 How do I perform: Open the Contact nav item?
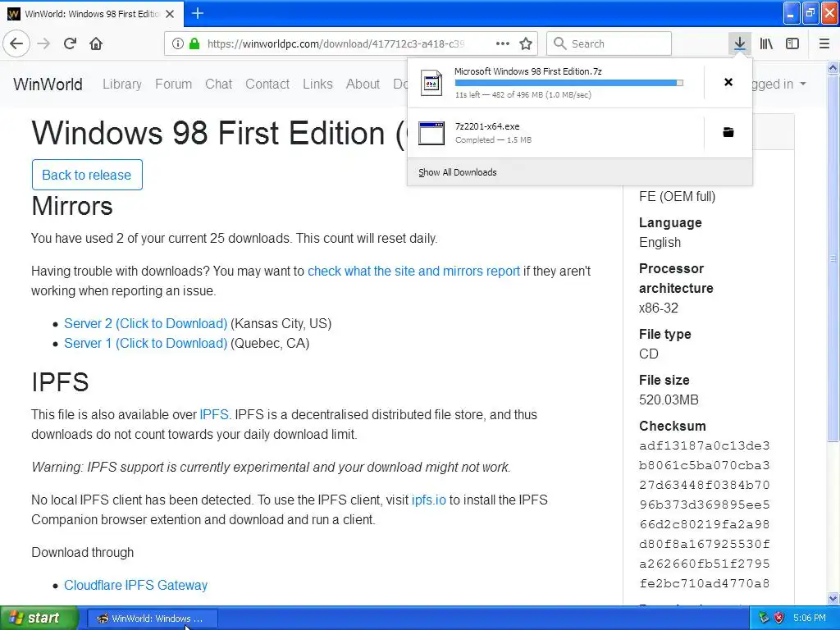pyautogui.click(x=267, y=84)
